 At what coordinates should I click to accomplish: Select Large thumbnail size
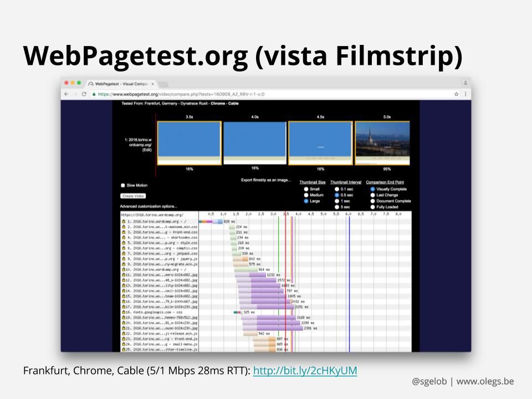306,201
